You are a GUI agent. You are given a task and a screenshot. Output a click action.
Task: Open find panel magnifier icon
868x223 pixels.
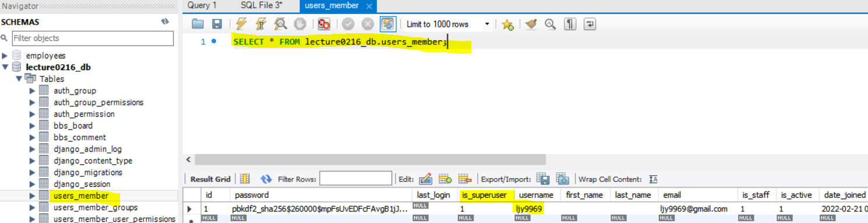(550, 24)
